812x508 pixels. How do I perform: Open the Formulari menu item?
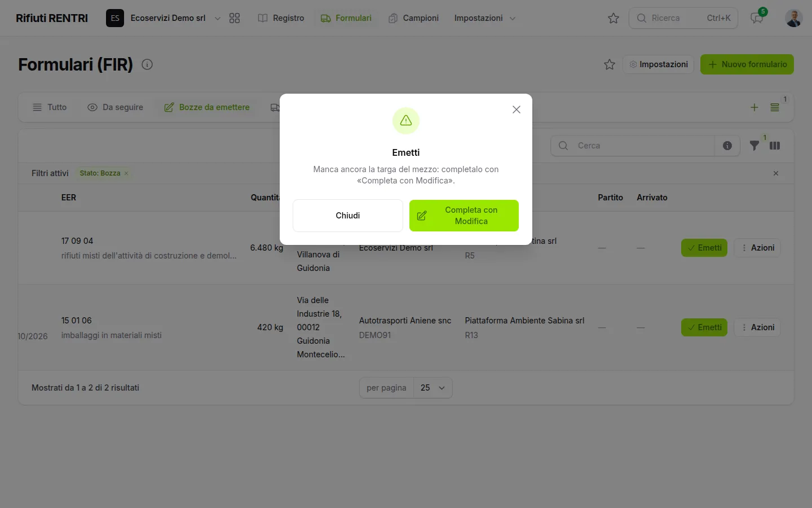pos(346,18)
